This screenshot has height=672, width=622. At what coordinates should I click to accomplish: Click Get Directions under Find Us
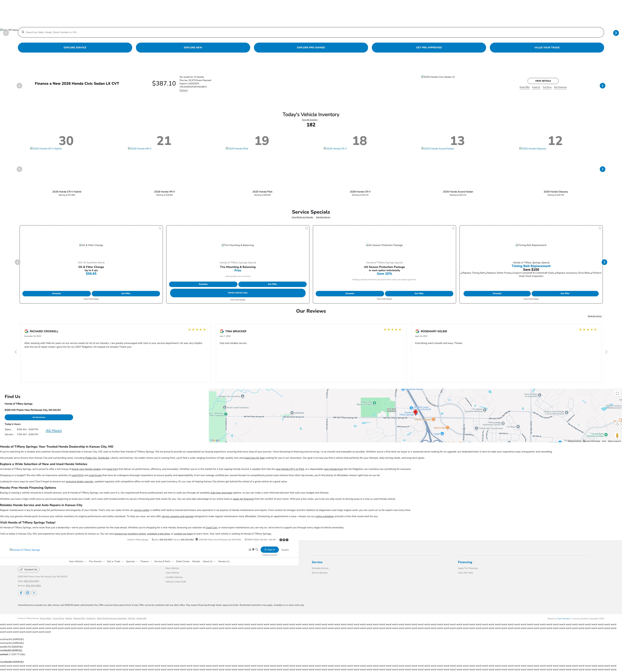point(39,417)
